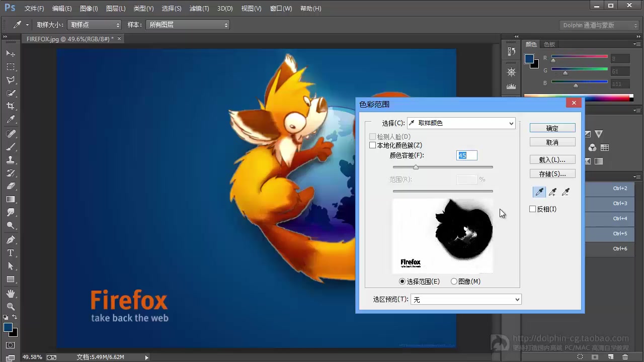Select the Zoom magnifier tool
644x362 pixels.
11,307
